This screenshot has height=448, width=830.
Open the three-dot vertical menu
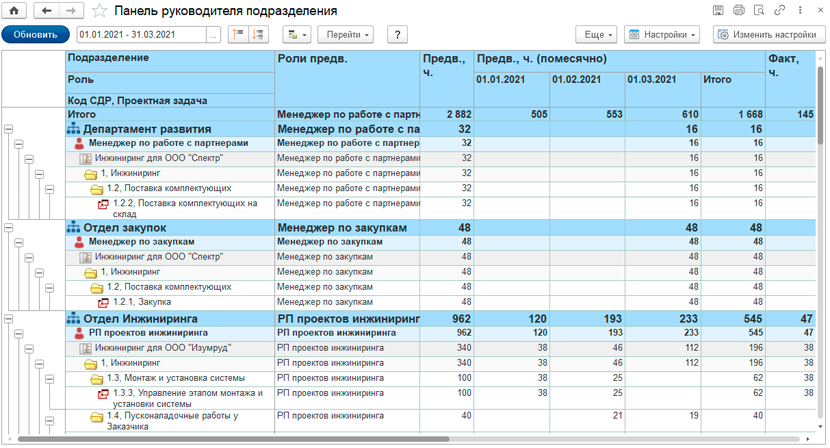click(x=800, y=11)
